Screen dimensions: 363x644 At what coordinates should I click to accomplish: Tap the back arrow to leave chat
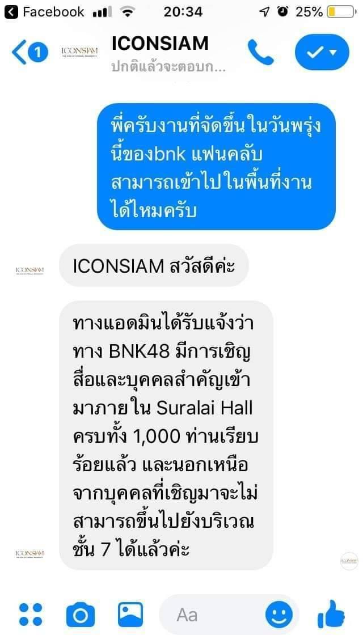coord(19,52)
